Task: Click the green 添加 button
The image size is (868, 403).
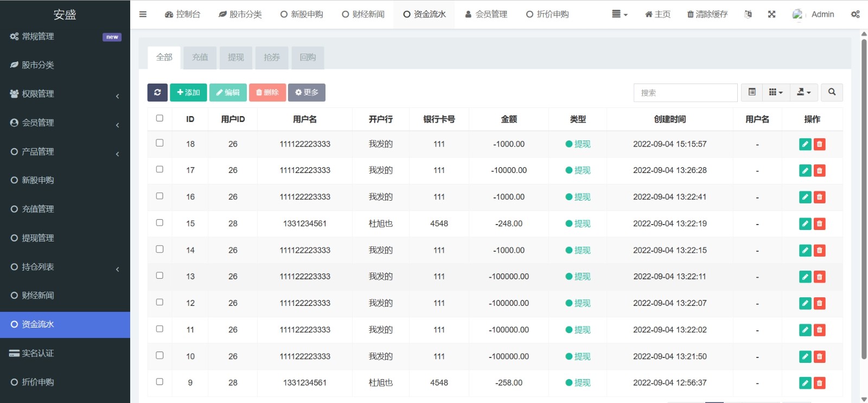Action: pyautogui.click(x=188, y=93)
